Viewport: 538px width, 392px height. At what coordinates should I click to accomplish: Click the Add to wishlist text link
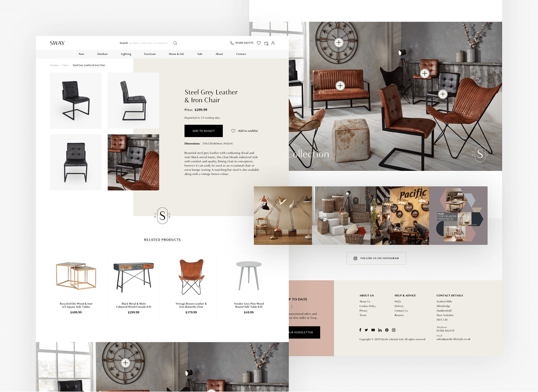point(248,131)
